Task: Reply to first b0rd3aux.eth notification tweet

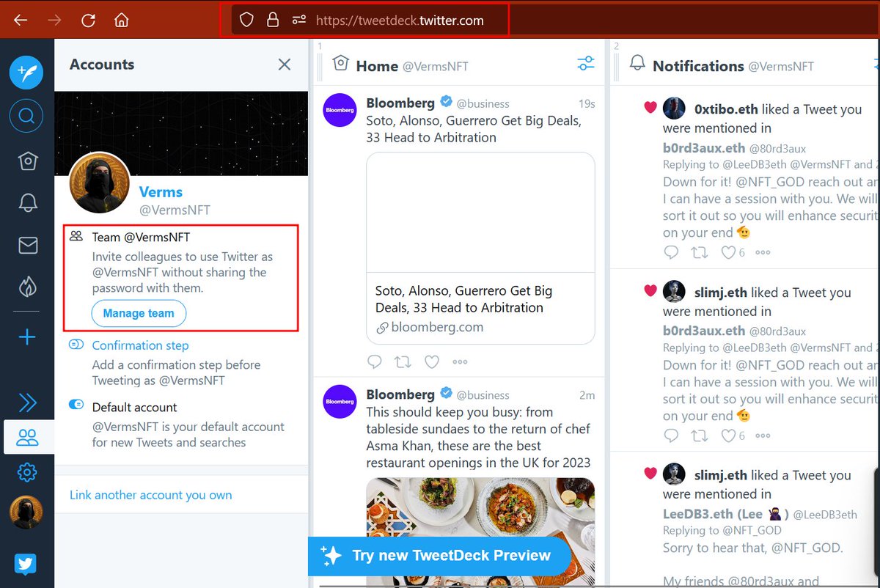Action: point(671,252)
